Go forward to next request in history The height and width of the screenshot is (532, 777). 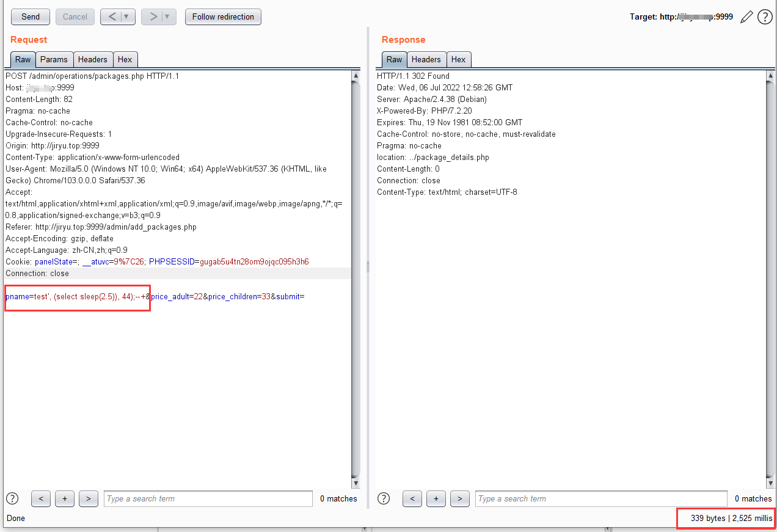pos(153,16)
